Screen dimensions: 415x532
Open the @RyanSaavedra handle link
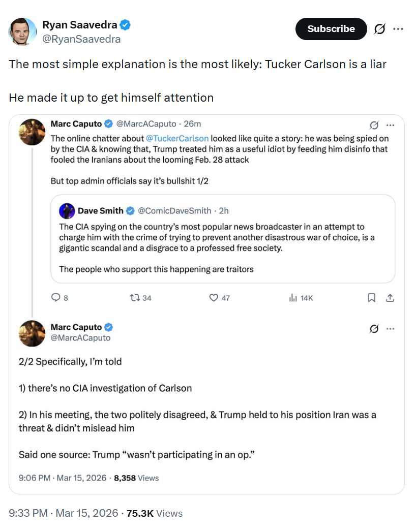click(x=81, y=39)
